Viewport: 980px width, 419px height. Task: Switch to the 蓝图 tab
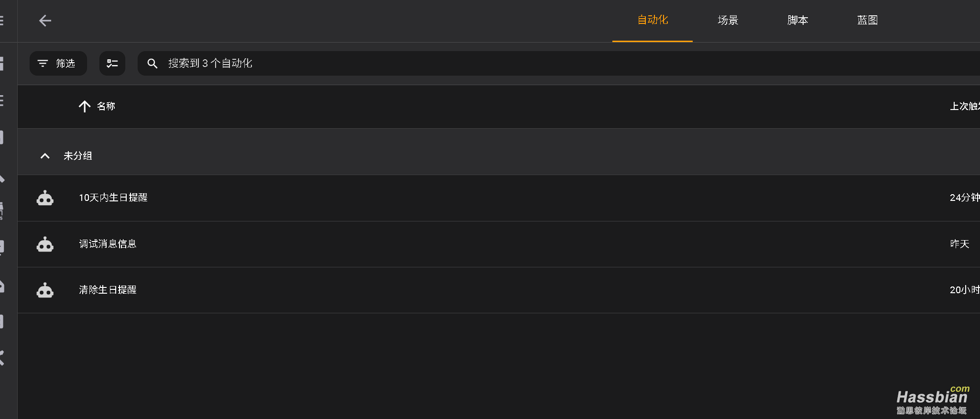coord(867,20)
